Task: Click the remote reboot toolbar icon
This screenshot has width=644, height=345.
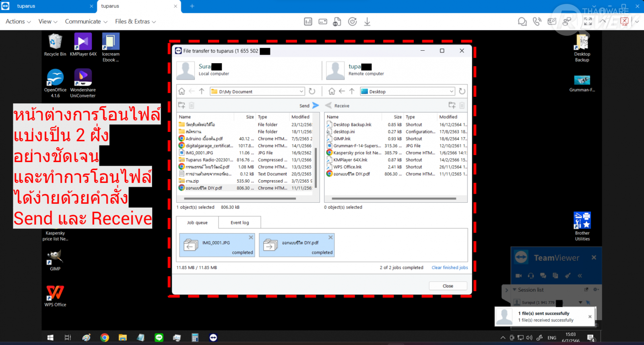Action: [352, 22]
